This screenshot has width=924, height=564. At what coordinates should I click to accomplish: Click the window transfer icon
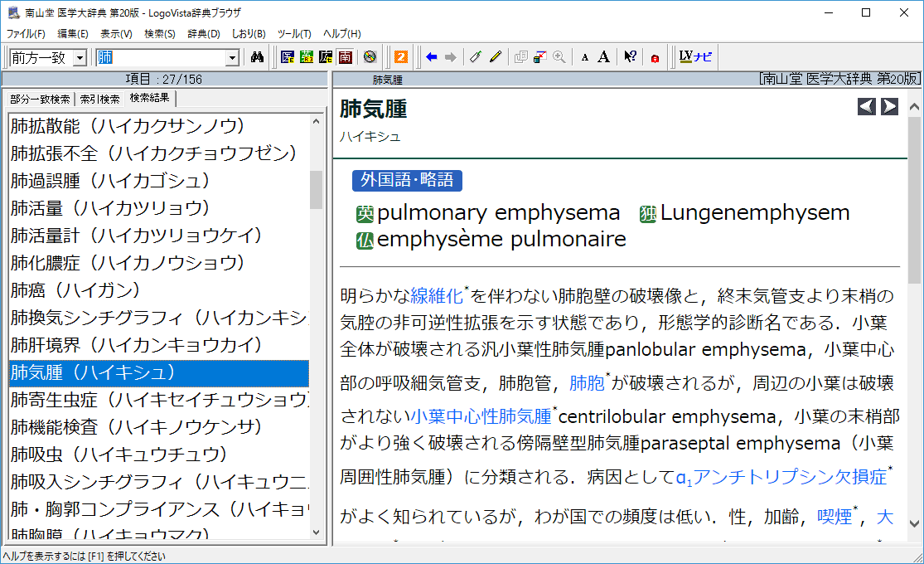pos(539,57)
